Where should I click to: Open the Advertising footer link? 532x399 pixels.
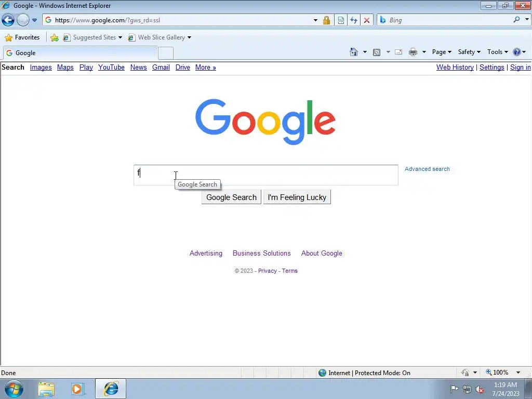[x=206, y=253]
